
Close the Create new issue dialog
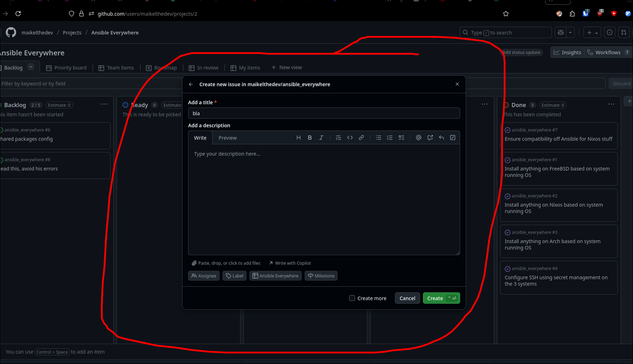point(457,84)
